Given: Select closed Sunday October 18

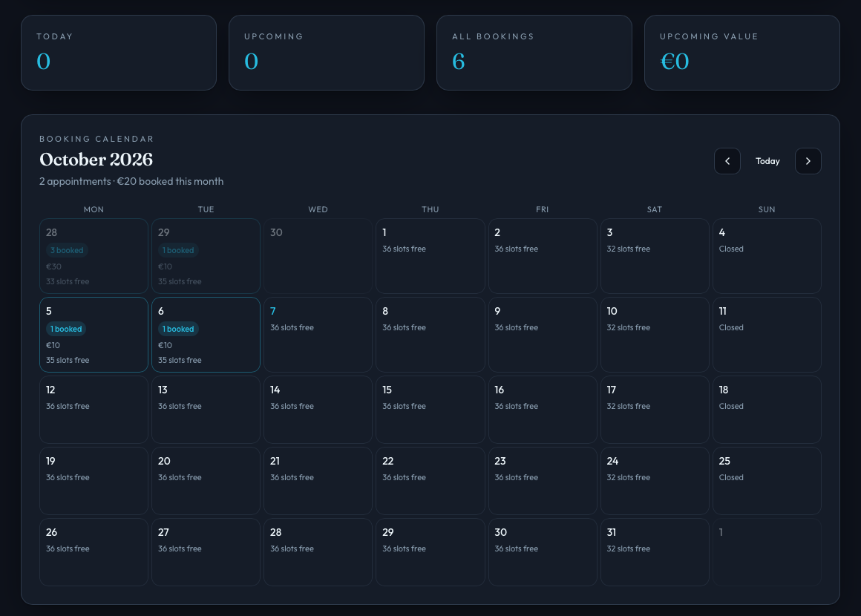Looking at the screenshot, I should coord(767,410).
